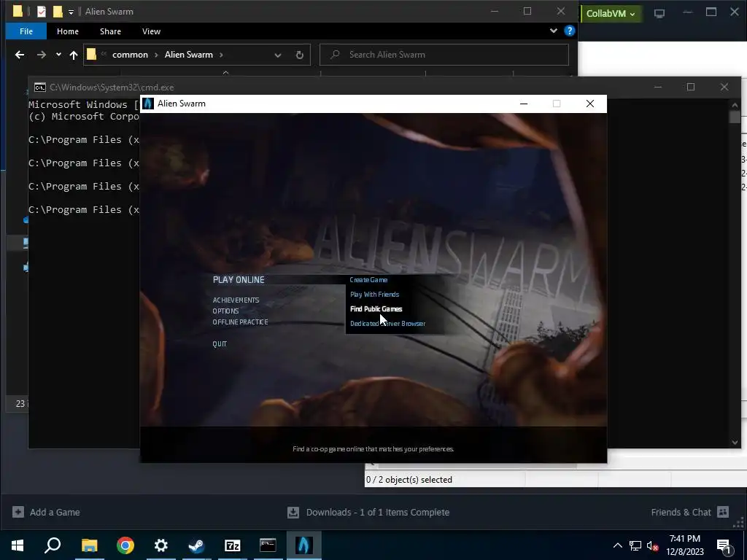Click network icon in system tray
The height and width of the screenshot is (560, 747).
635,545
